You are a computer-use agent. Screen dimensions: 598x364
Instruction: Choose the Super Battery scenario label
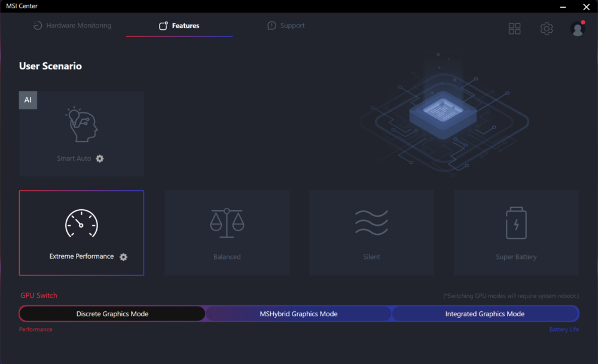[x=516, y=257]
